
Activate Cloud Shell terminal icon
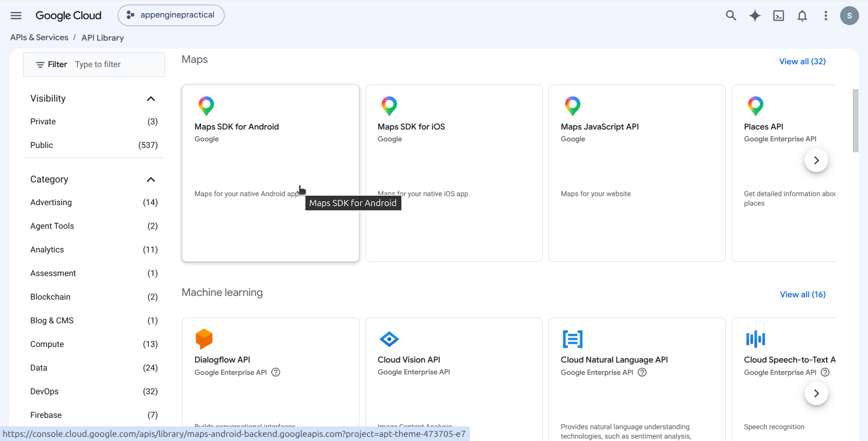[779, 16]
